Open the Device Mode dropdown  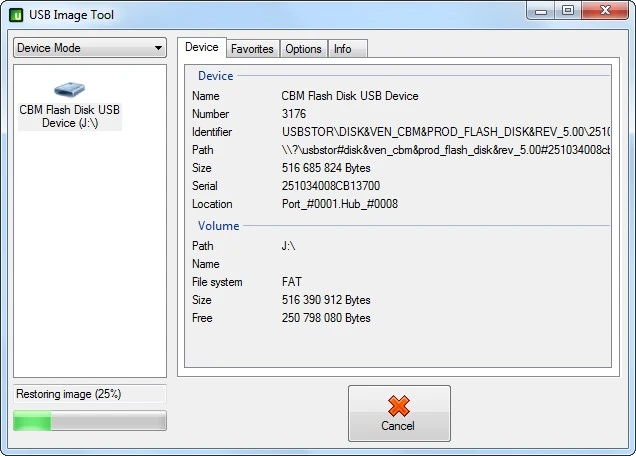point(90,48)
